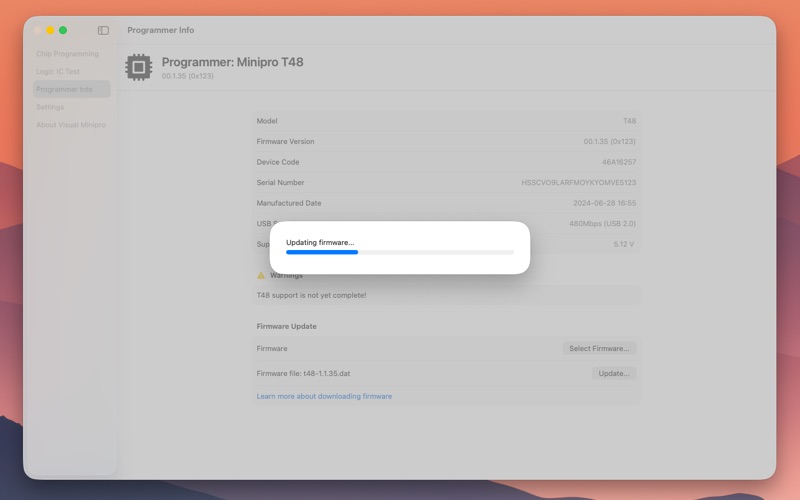The width and height of the screenshot is (800, 500).
Task: Click the green full-screen window button
Action: (63, 30)
